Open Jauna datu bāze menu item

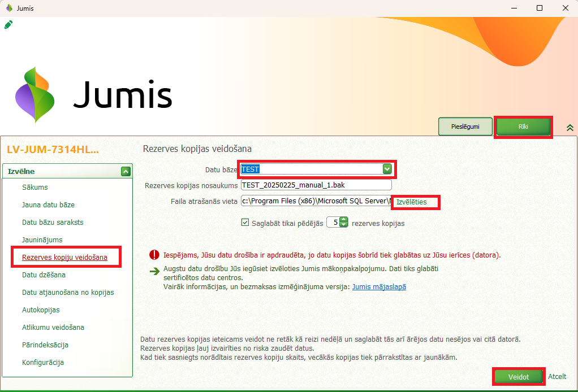point(48,204)
